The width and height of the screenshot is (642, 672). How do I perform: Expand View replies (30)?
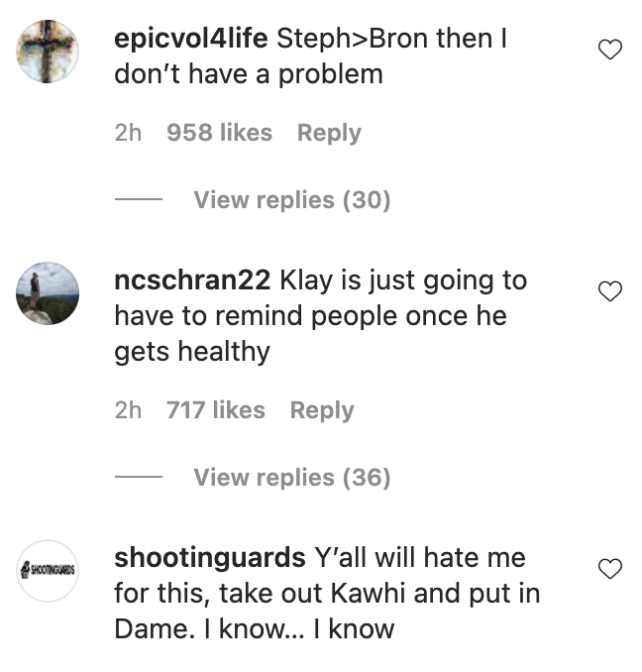pyautogui.click(x=291, y=200)
